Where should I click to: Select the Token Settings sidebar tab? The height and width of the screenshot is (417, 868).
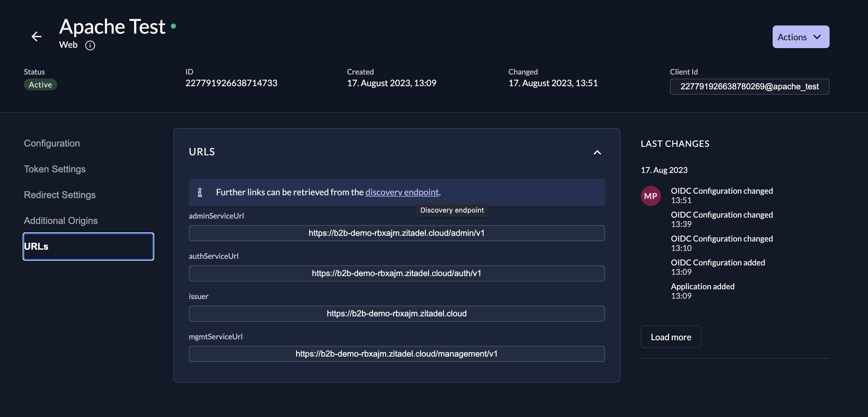click(55, 169)
